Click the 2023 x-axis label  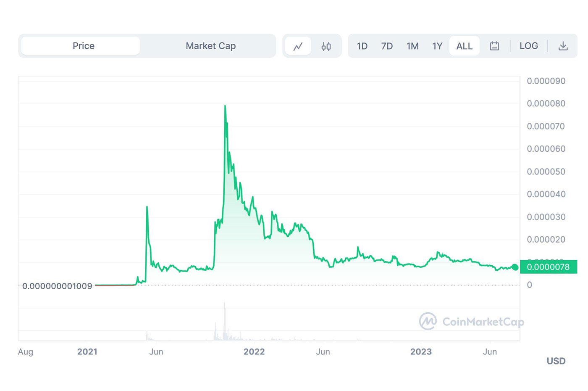(x=421, y=352)
